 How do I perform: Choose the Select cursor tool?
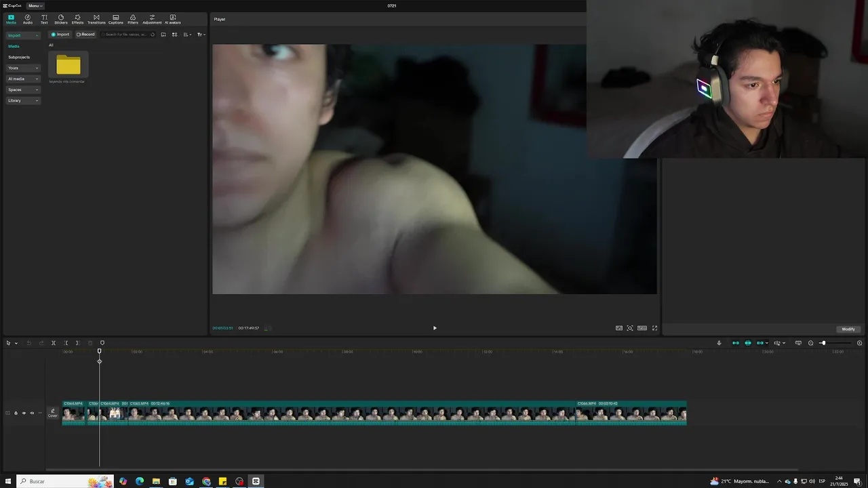coord(8,343)
